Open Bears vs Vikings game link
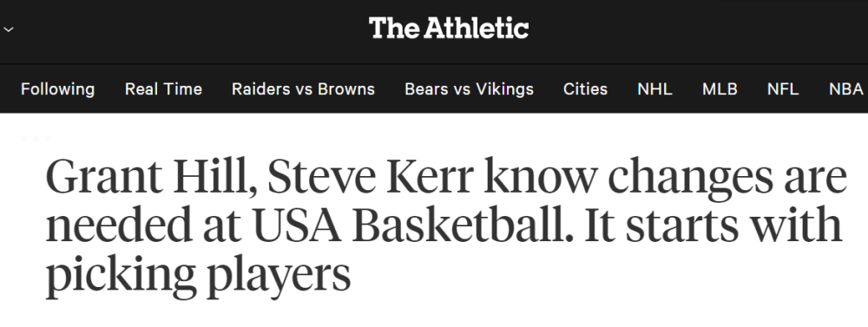 click(469, 89)
